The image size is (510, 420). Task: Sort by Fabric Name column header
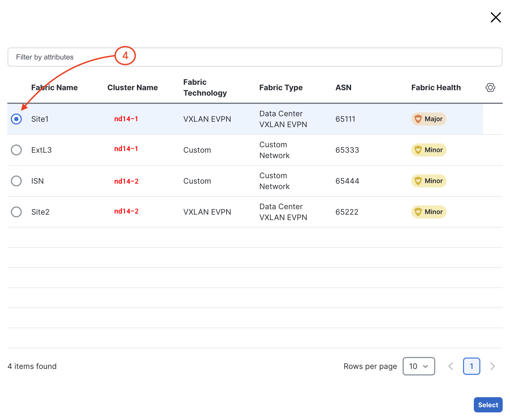[54, 87]
